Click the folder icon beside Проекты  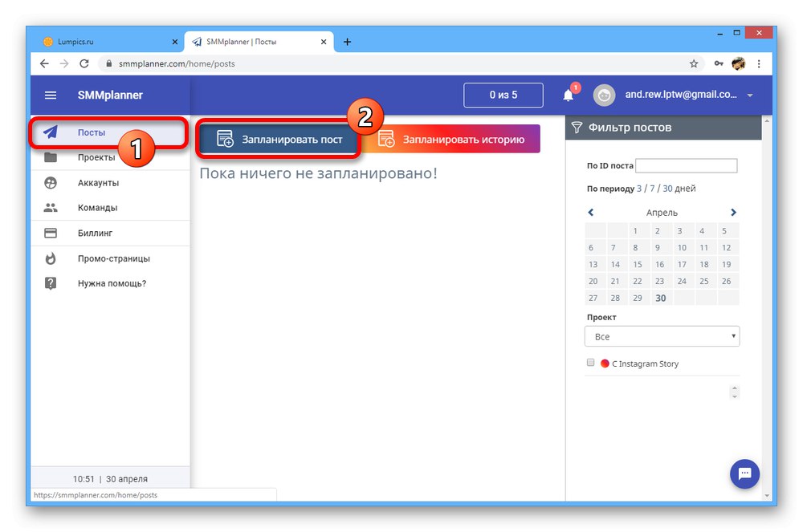[x=50, y=157]
